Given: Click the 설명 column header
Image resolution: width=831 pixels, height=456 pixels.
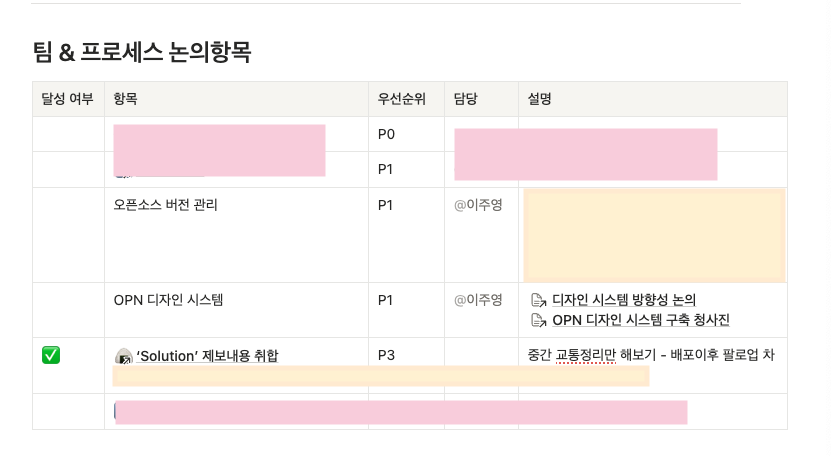Looking at the screenshot, I should click(540, 99).
